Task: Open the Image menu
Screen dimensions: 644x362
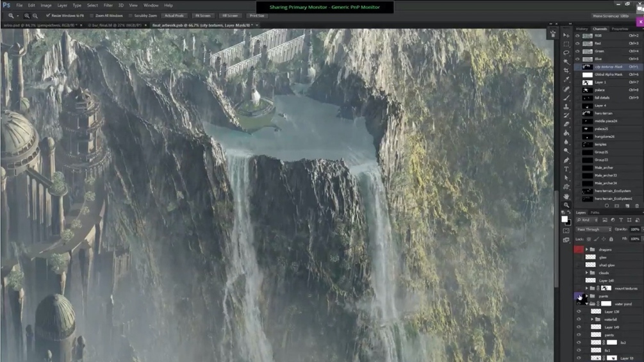Action: (x=46, y=5)
